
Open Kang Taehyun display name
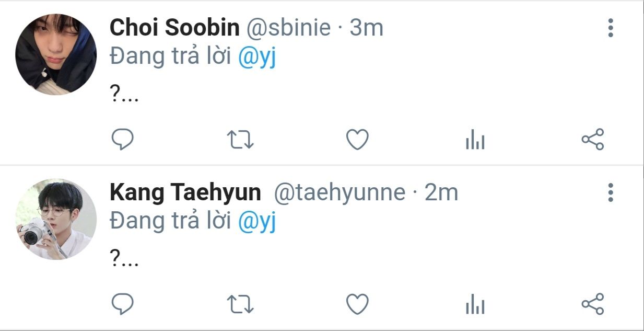click(185, 193)
